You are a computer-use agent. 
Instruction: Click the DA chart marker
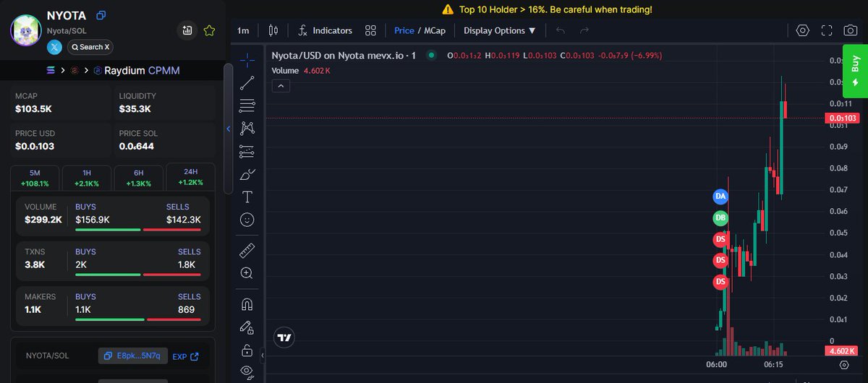[720, 196]
